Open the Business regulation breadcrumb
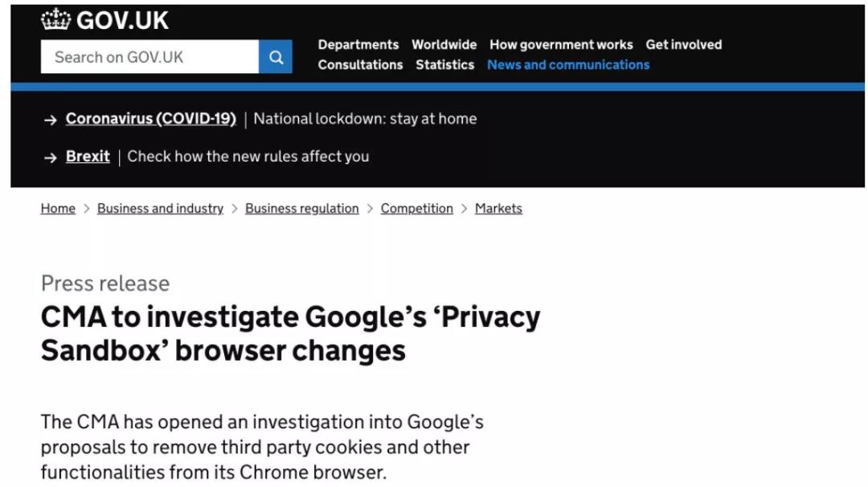The width and height of the screenshot is (868, 487). coord(301,209)
